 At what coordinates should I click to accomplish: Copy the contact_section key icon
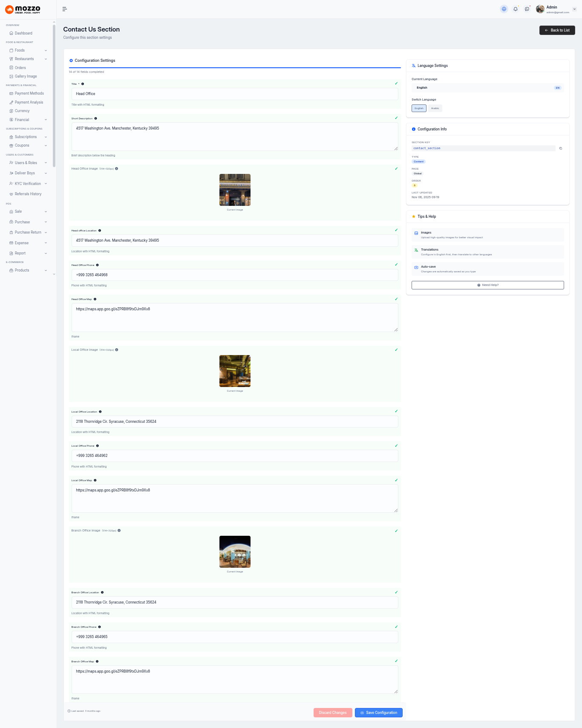pyautogui.click(x=561, y=148)
